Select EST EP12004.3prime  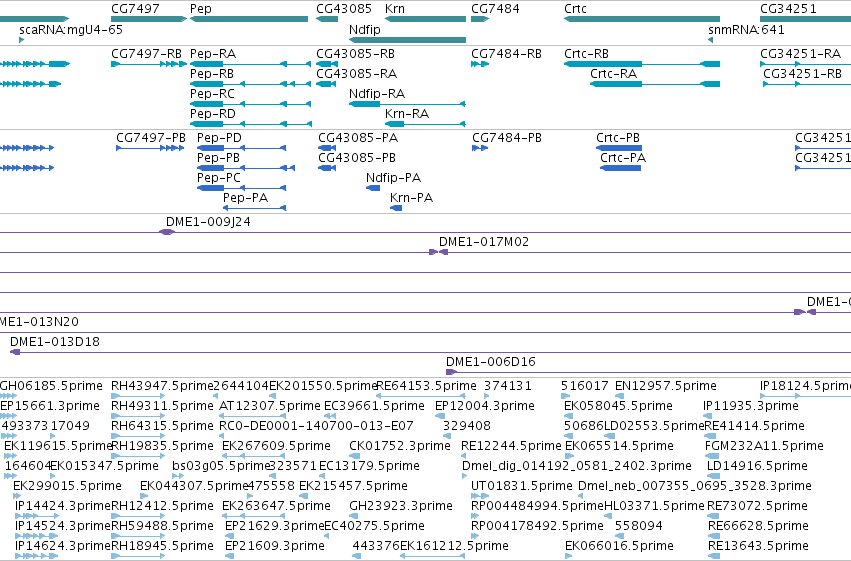(x=485, y=406)
